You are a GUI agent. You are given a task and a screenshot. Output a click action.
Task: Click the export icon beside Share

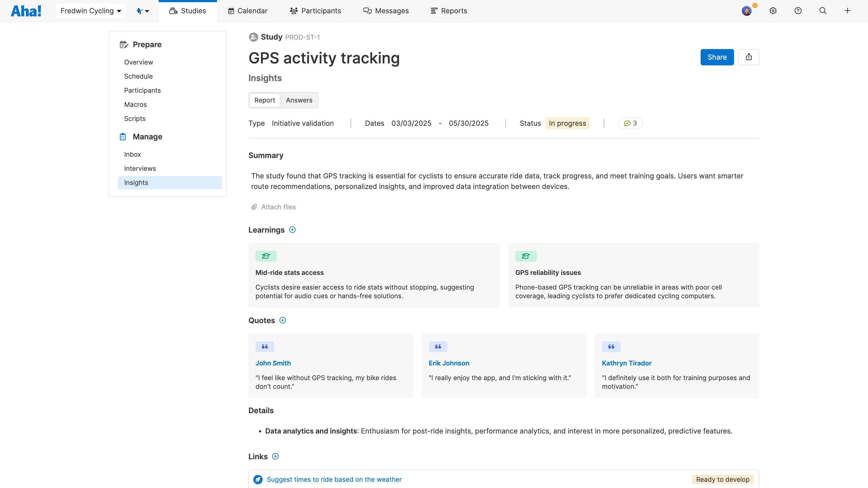pos(748,57)
